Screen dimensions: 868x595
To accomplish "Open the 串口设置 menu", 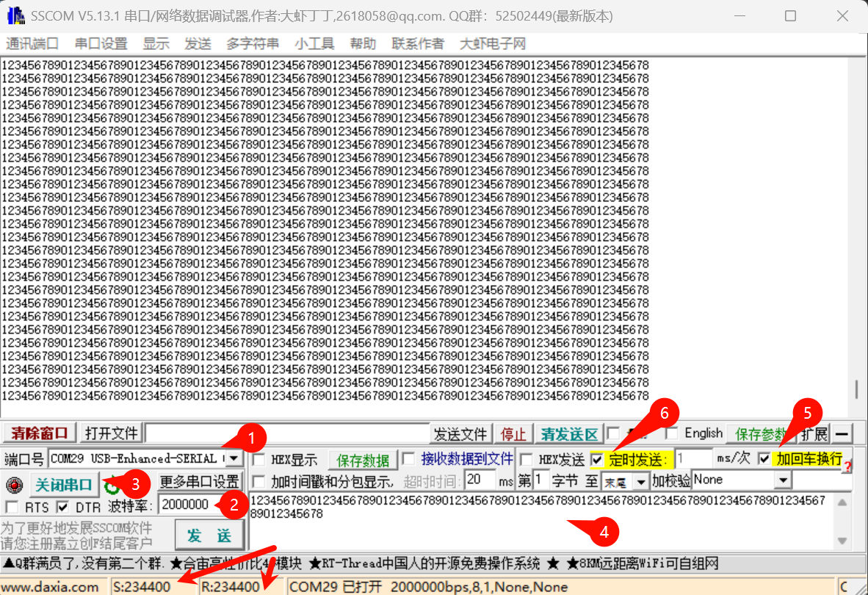I will point(101,44).
